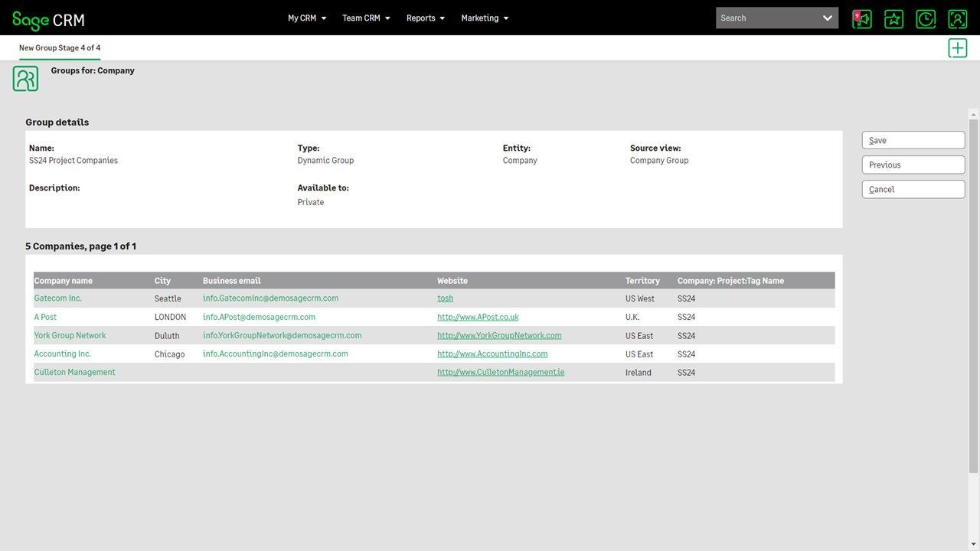Expand the search options arrow
This screenshot has height=551, width=980.
point(827,18)
